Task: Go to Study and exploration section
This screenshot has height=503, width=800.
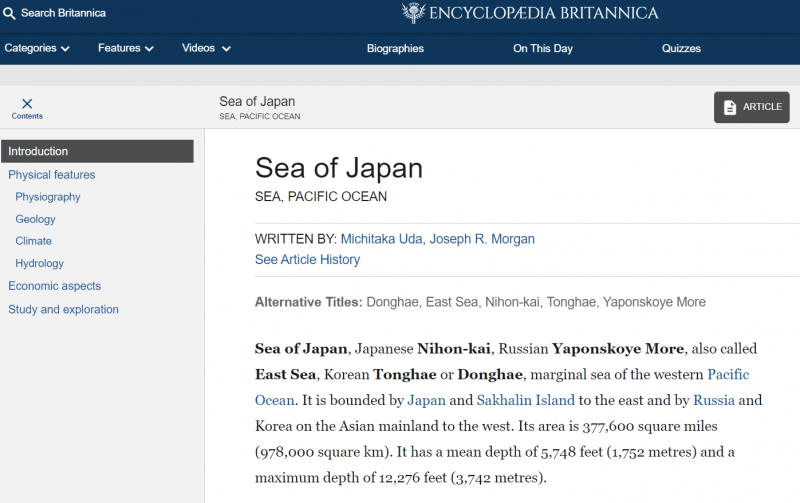Action: (63, 309)
